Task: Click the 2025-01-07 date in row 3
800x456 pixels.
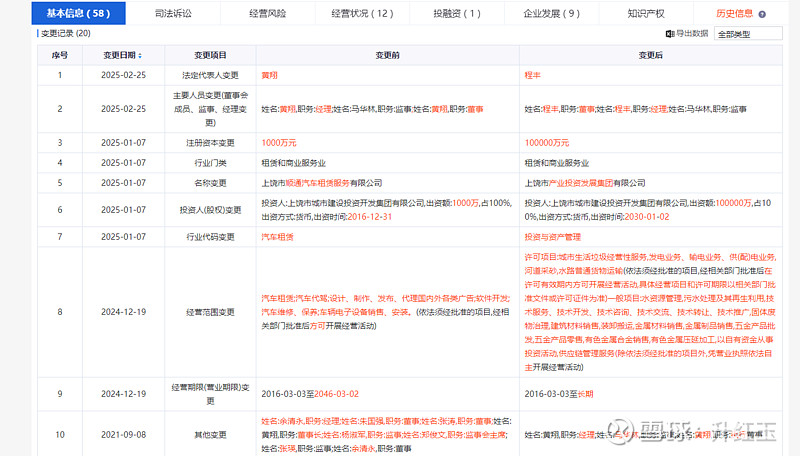Action: (123, 143)
